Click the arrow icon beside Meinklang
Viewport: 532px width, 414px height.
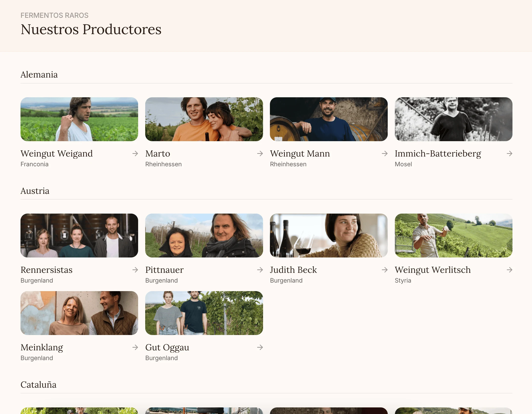(135, 347)
